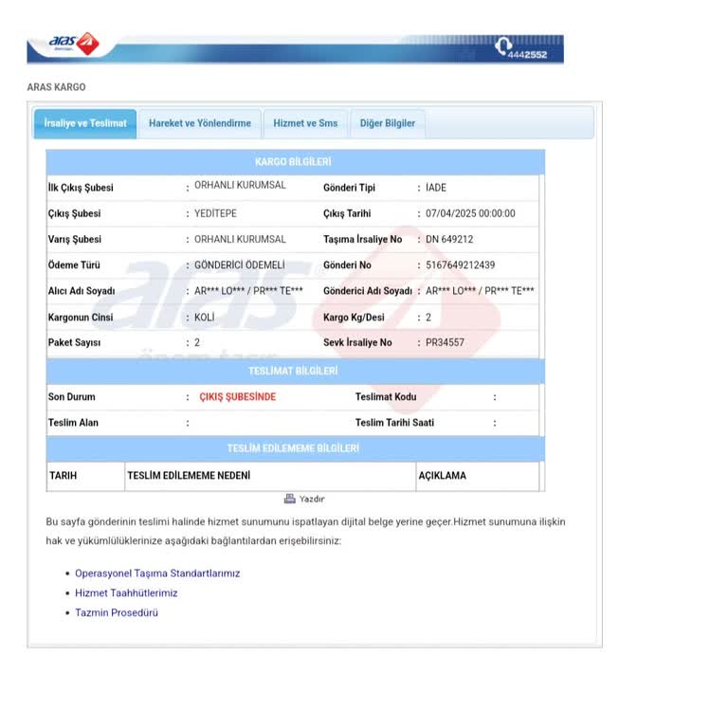Click the Taşıma İrsaliye No value DN 649212
The image size is (728, 728).
pyautogui.click(x=449, y=239)
